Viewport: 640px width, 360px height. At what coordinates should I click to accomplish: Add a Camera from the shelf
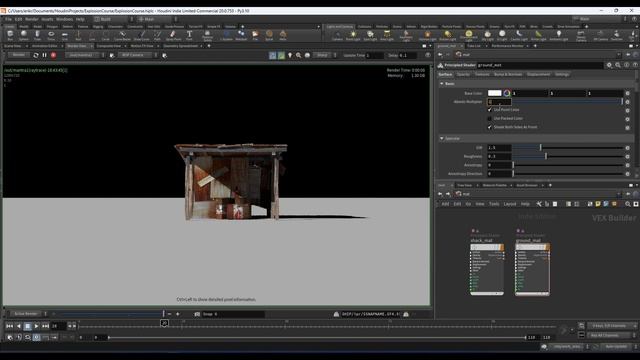[337, 36]
